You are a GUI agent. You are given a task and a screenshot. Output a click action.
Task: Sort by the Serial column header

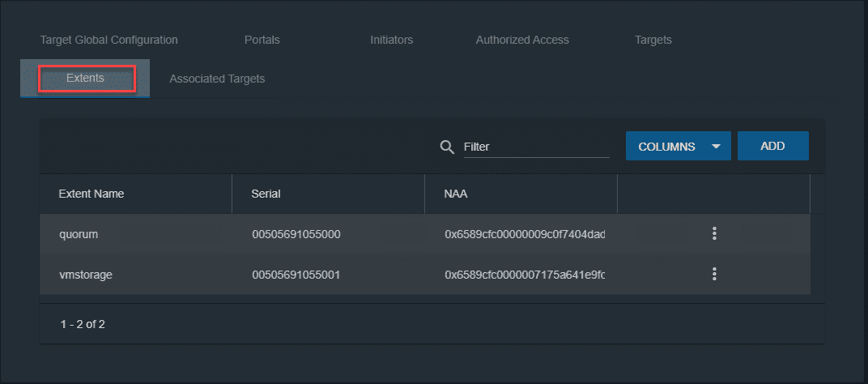pyautogui.click(x=266, y=194)
